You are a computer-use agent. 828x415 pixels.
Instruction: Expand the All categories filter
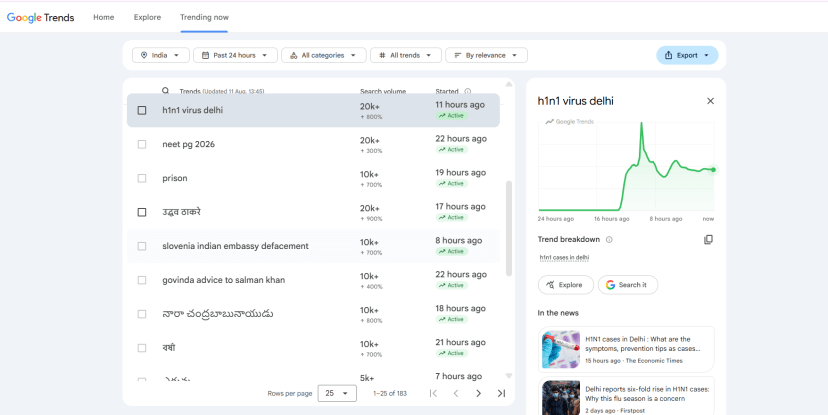(x=324, y=55)
